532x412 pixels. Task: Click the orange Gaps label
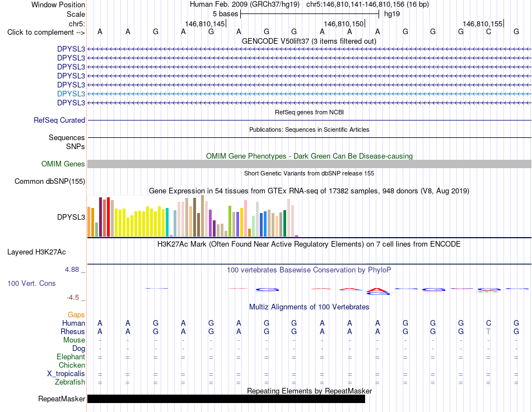tap(76, 315)
